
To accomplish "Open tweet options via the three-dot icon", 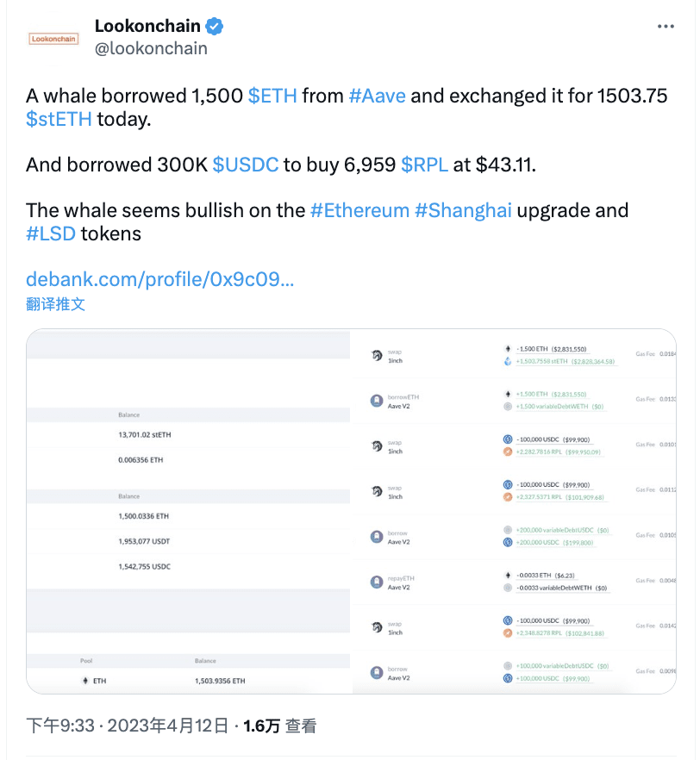I will 665,26.
